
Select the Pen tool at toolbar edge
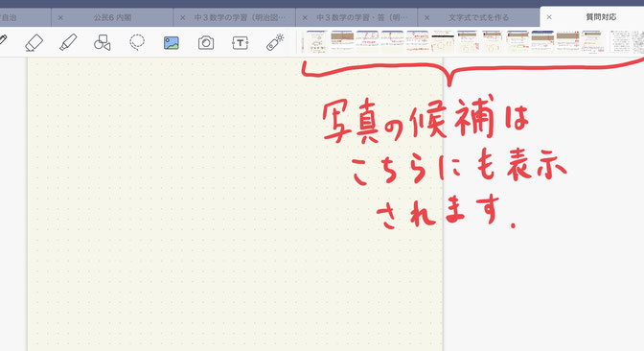click(3, 40)
